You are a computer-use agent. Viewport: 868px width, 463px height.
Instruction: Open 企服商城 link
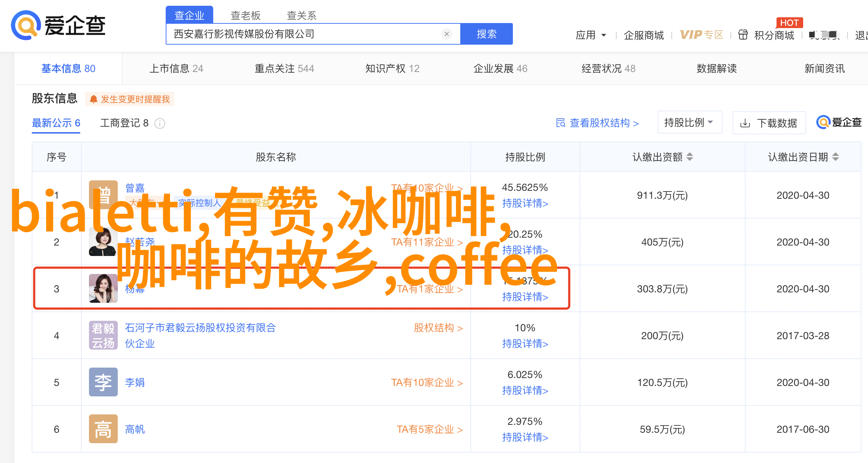(x=644, y=35)
